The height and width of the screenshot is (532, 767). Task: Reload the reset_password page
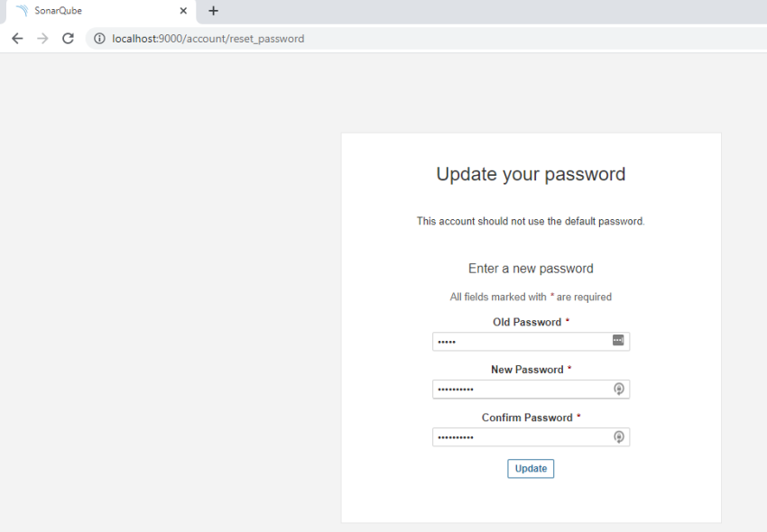click(x=68, y=38)
